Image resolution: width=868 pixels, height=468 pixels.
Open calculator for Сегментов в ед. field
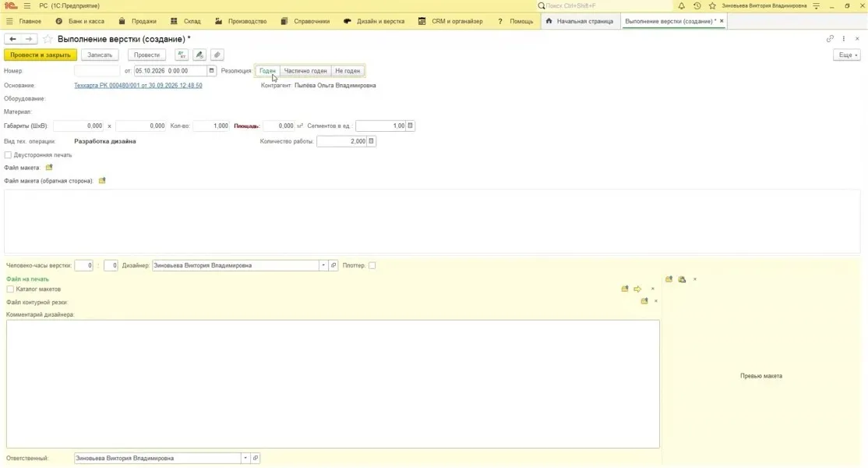(410, 126)
